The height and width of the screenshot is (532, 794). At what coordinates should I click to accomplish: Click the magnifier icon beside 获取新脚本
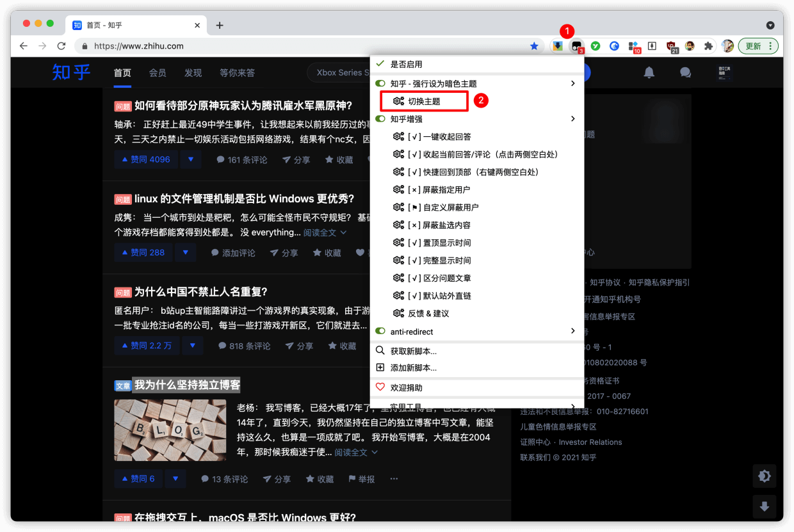[x=380, y=351]
